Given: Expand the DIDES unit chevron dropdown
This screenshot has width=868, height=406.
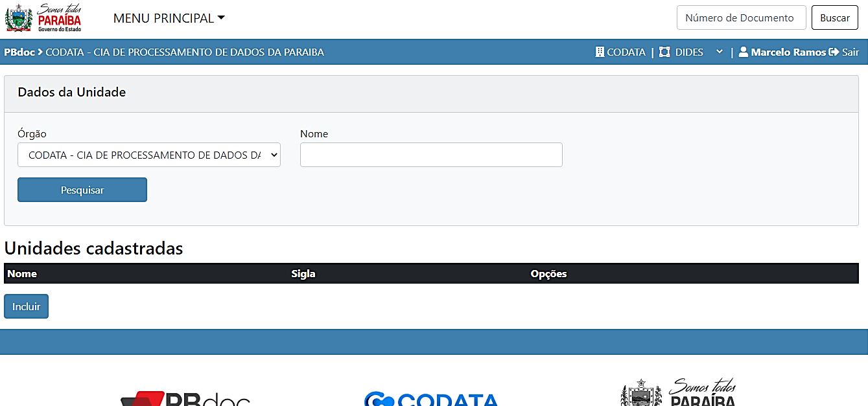Looking at the screenshot, I should 719,52.
